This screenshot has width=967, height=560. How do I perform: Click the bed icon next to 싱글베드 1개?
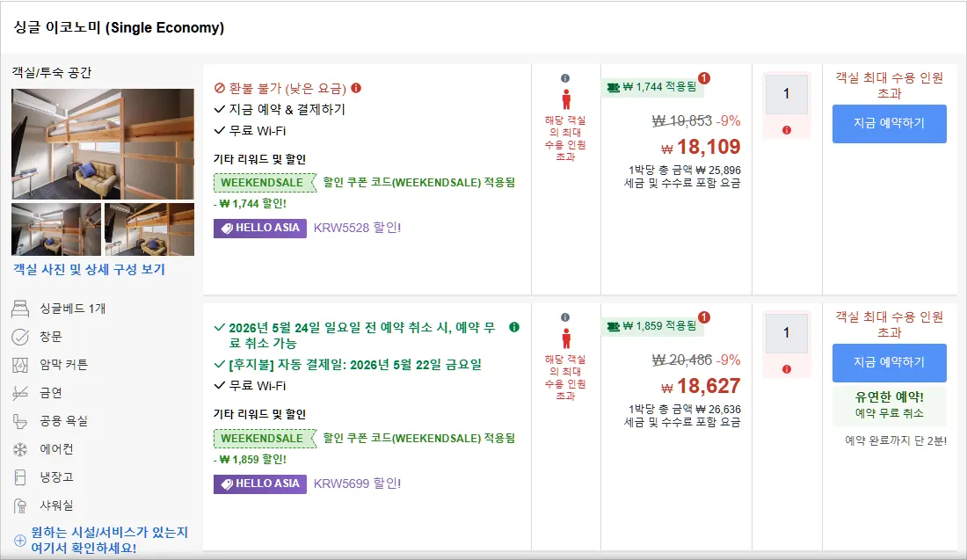(x=20, y=309)
